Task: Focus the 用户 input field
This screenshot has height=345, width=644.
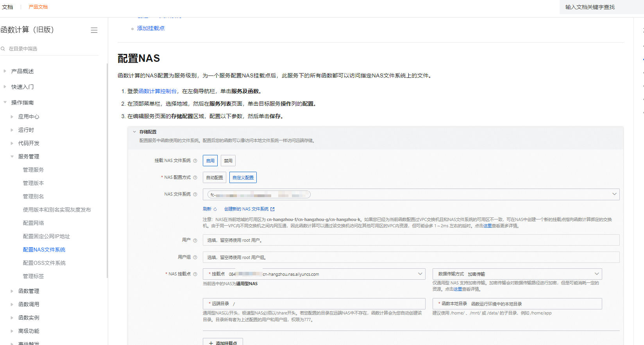Action: pos(411,240)
